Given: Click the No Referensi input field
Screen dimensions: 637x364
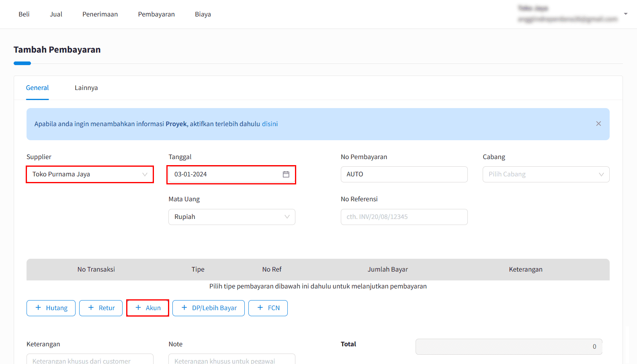Looking at the screenshot, I should click(x=404, y=217).
